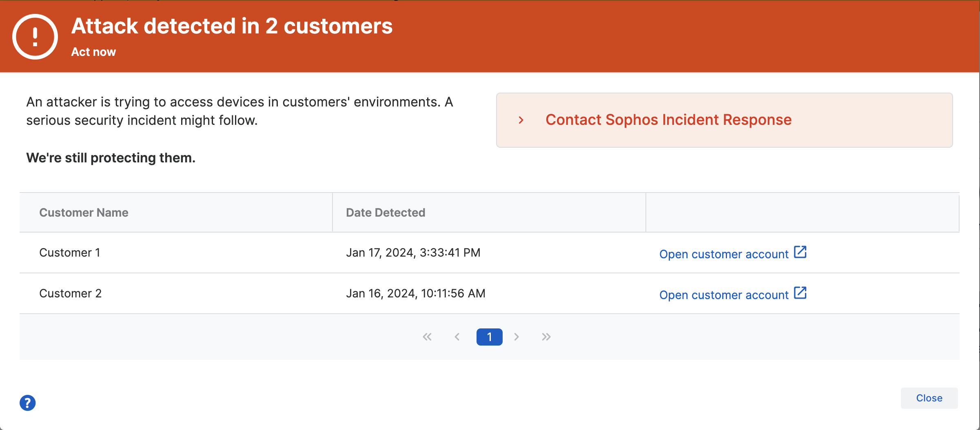Expand the Contact Sophos Incident Response chevron

(521, 120)
